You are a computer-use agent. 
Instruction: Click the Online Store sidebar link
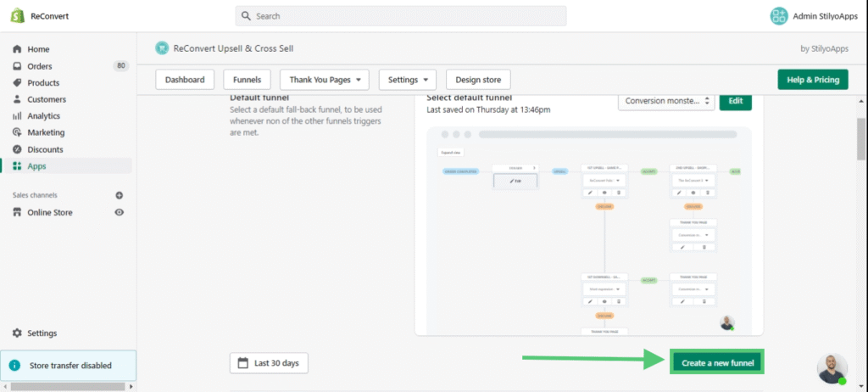click(x=50, y=212)
